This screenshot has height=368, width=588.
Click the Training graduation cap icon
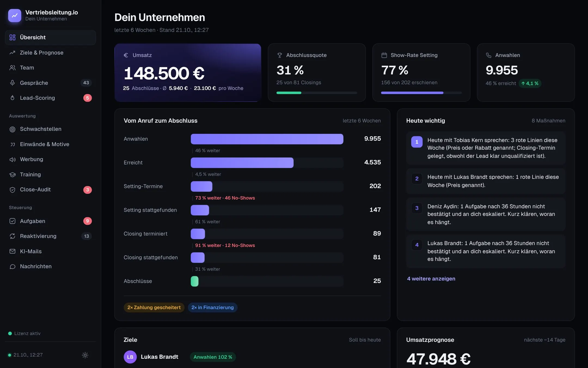pyautogui.click(x=13, y=174)
